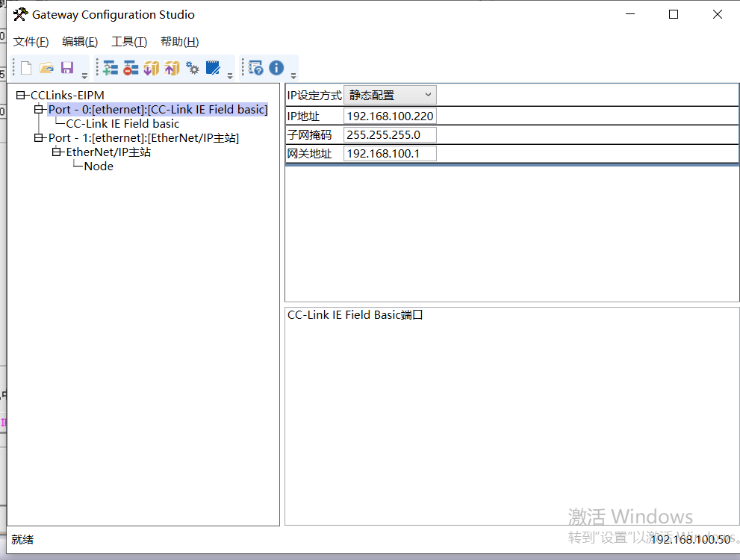Click the 子网掩码 field 255.255.255.0

pyautogui.click(x=390, y=135)
